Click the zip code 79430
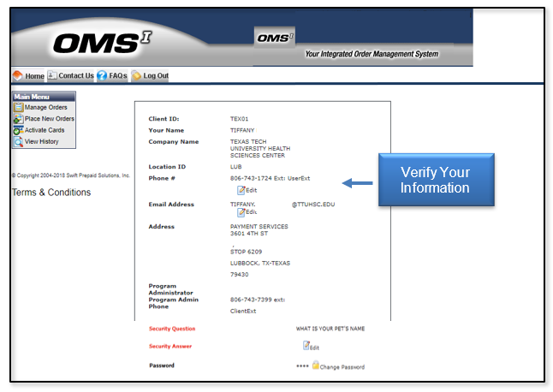Viewport: 553px width, 392px height. tap(240, 275)
